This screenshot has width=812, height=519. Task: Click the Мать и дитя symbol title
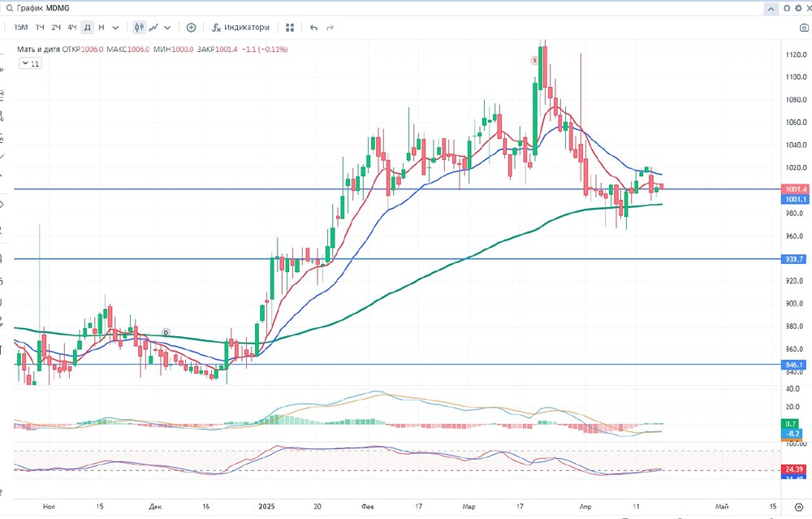click(38, 50)
